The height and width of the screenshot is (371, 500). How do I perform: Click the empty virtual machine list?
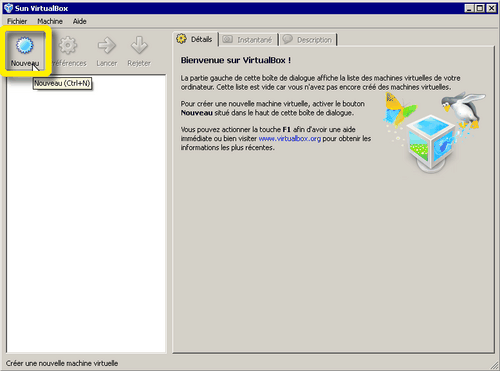coord(86,213)
